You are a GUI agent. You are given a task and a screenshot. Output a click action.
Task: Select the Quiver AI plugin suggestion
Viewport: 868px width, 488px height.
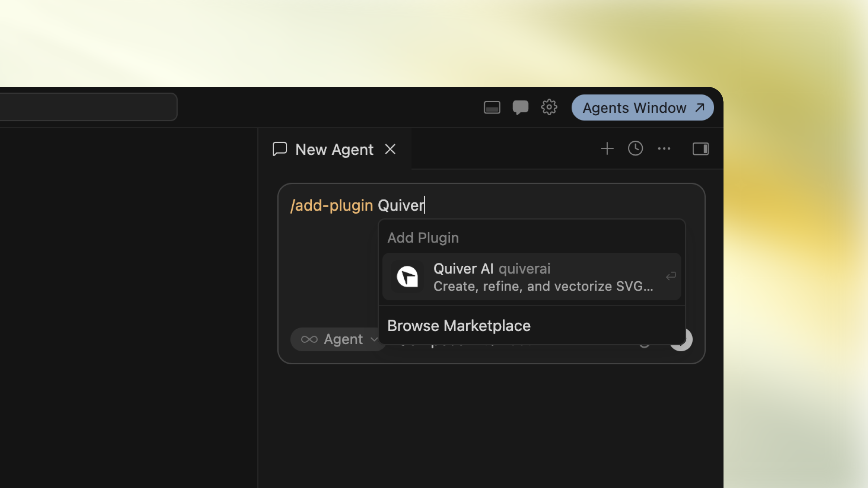[x=532, y=277]
